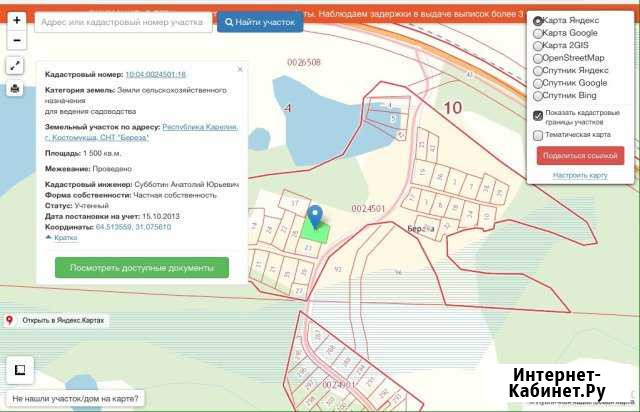The height and width of the screenshot is (412, 640).
Task: Select Карта 2GIS map layer
Action: point(538,46)
